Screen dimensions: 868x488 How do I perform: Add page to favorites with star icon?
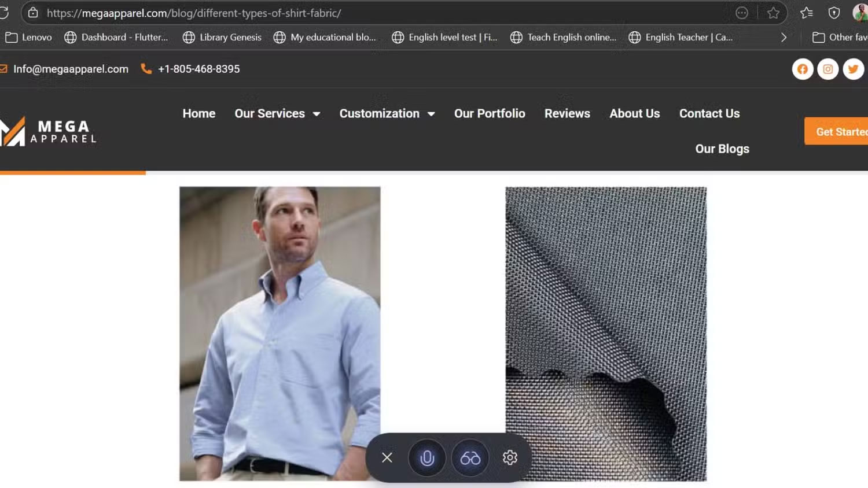(x=773, y=13)
